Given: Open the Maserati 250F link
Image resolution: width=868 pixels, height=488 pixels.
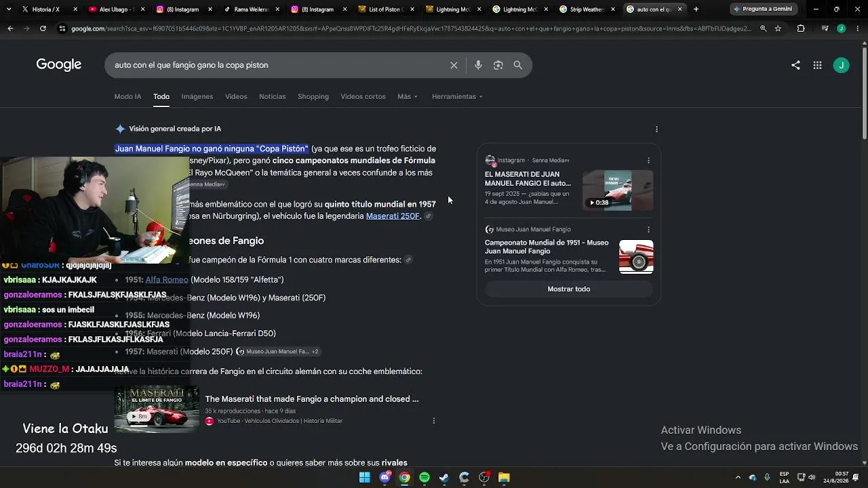Looking at the screenshot, I should [393, 216].
